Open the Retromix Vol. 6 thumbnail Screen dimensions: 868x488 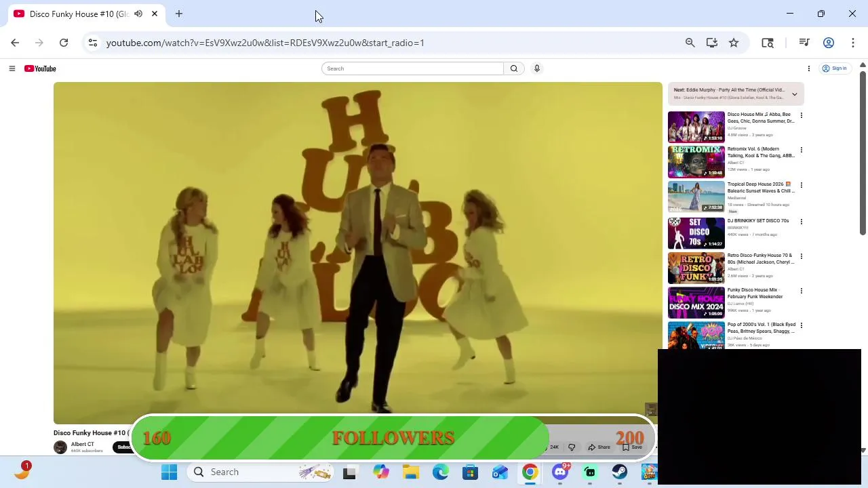[696, 161]
